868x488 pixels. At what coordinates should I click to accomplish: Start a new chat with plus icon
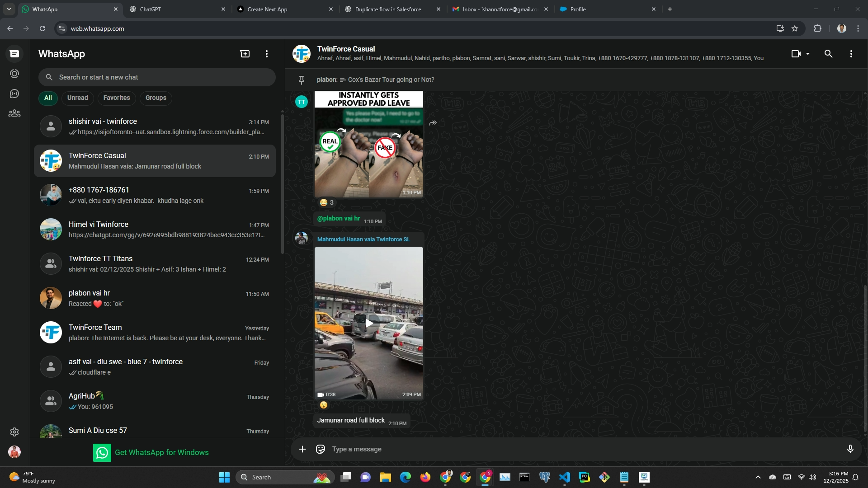245,54
